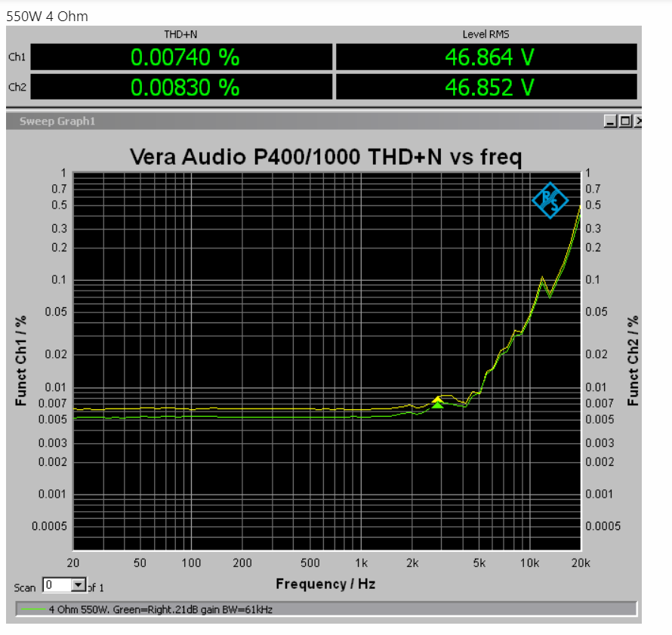Maximize the Sweep Graph1 window
Image resolution: width=672 pixels, height=635 pixels.
[x=625, y=122]
